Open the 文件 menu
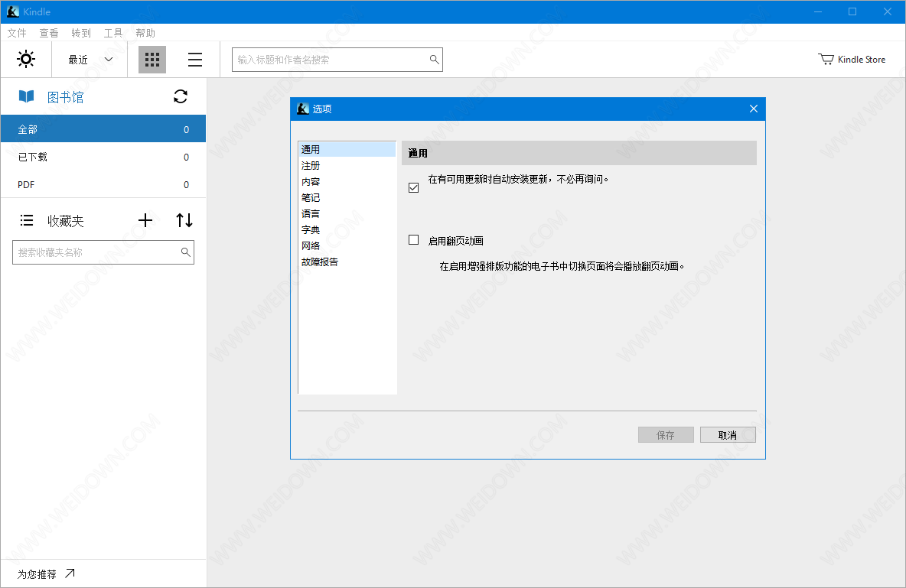Viewport: 906px width, 588px height. click(x=17, y=33)
